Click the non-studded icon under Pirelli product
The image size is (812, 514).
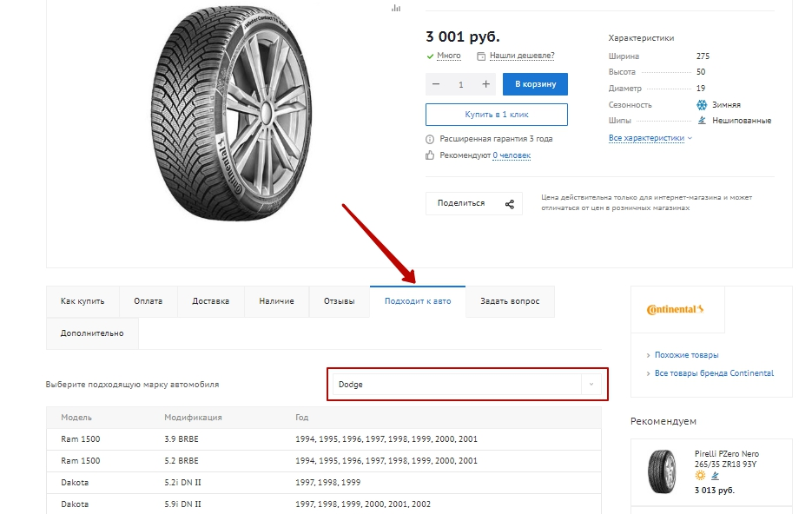715,476
